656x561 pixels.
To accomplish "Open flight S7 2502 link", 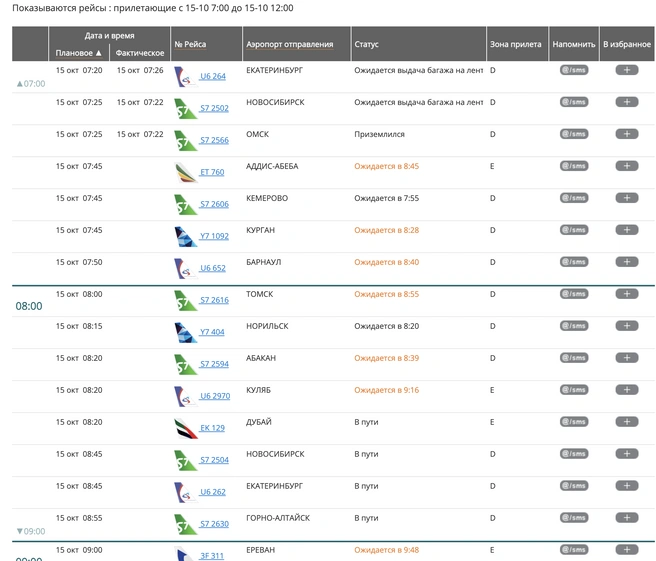I will point(214,108).
